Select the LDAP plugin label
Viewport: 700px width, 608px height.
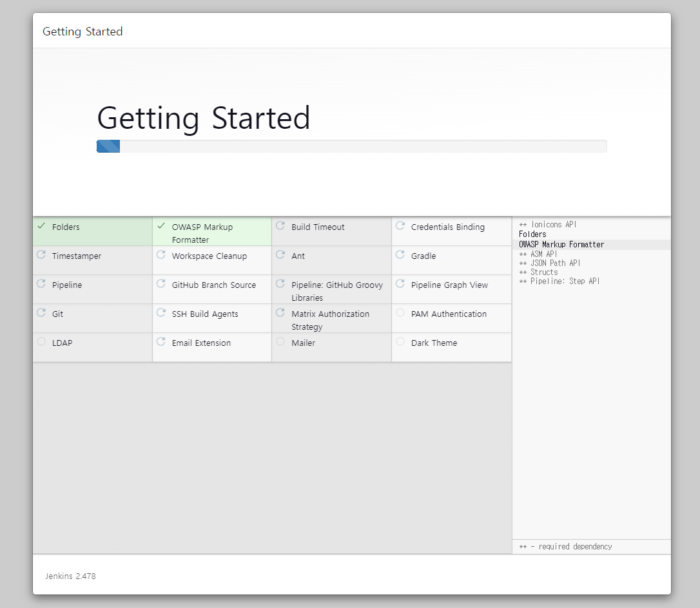click(62, 343)
